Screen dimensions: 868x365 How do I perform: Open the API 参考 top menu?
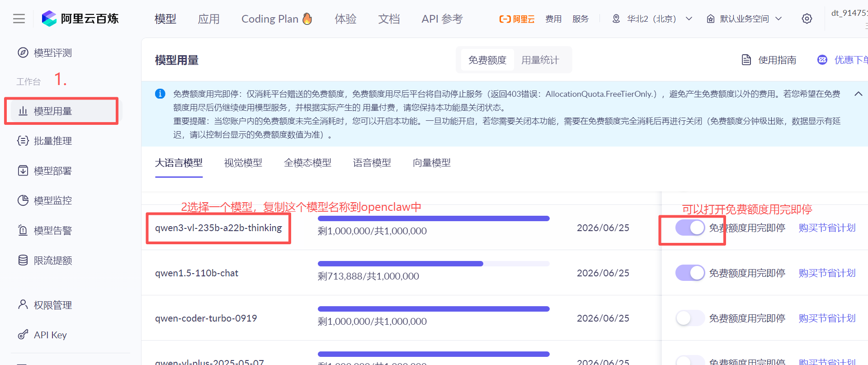pos(442,19)
